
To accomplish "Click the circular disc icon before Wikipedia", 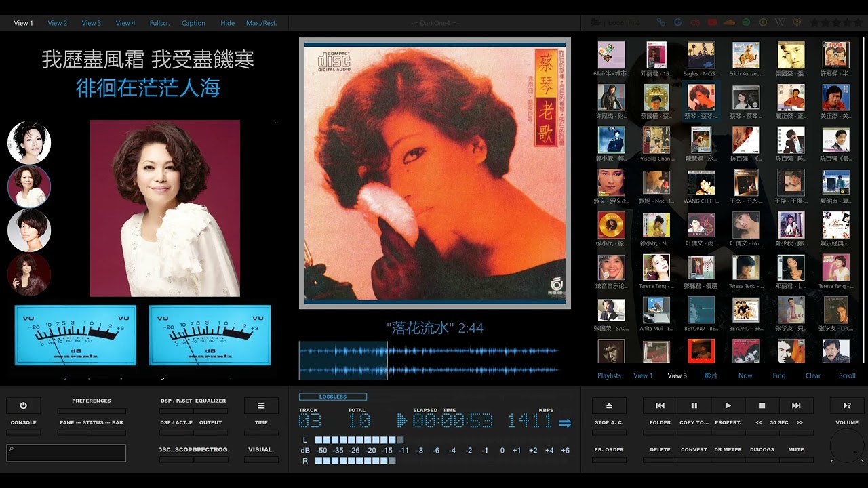I will click(763, 22).
